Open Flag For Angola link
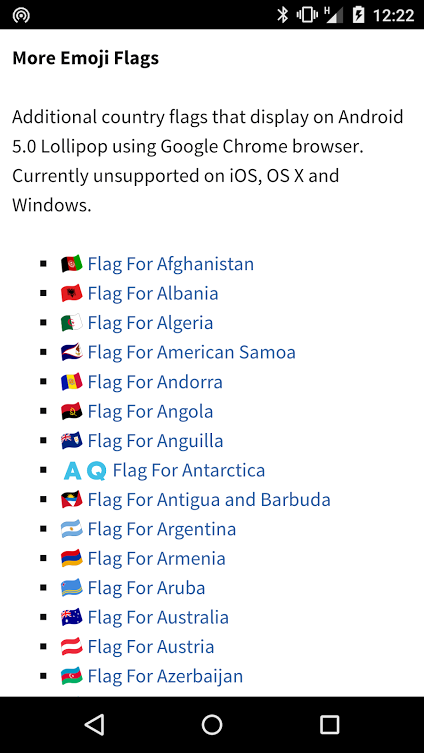This screenshot has height=753, width=424. coord(150,412)
